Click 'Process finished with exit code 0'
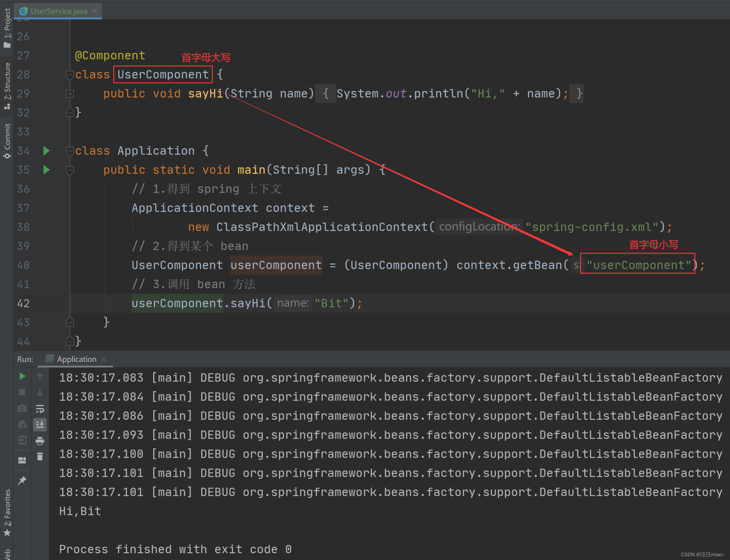 tap(175, 549)
